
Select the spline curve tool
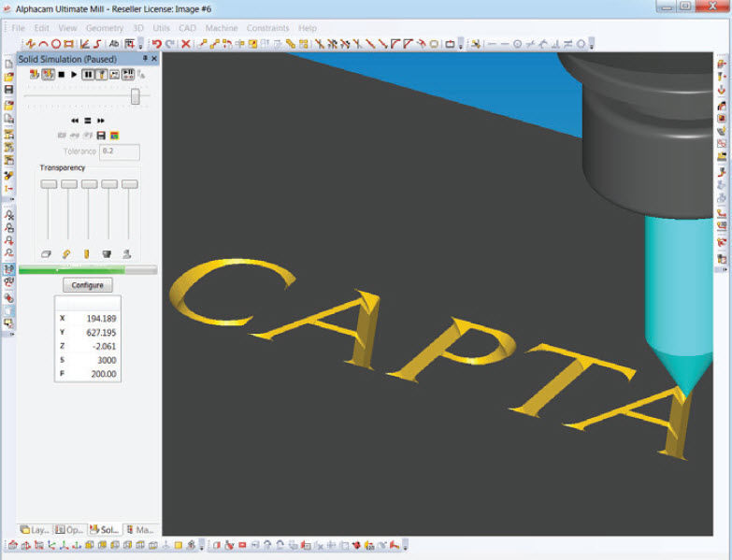click(x=97, y=44)
